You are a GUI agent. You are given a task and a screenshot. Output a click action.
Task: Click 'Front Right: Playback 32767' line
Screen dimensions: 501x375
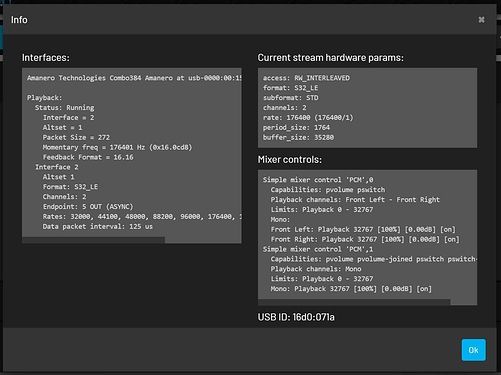(365, 239)
